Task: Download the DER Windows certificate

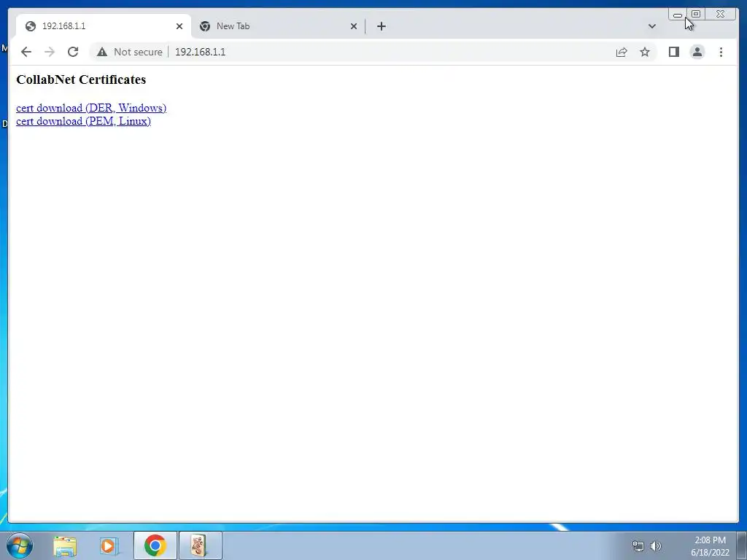Action: click(x=91, y=108)
